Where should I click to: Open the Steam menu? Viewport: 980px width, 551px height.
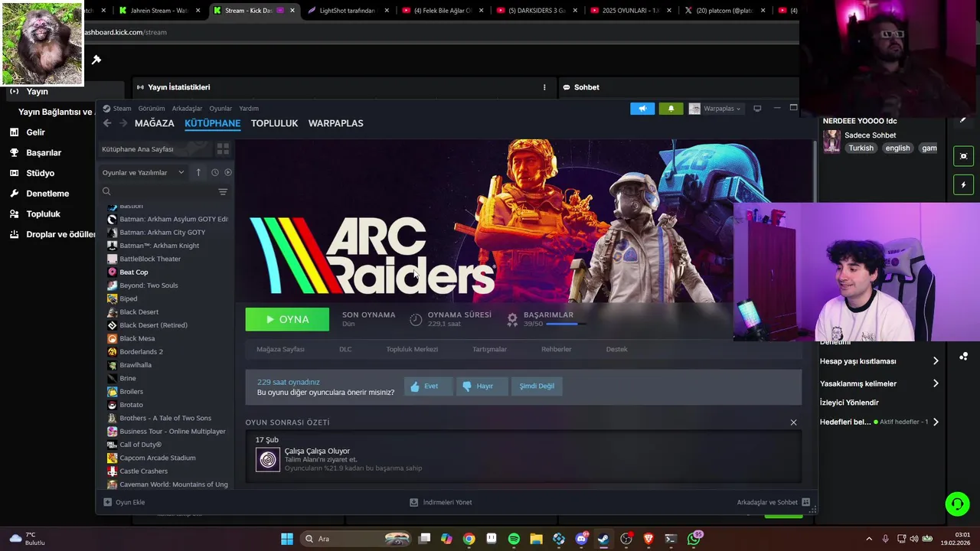(x=117, y=109)
